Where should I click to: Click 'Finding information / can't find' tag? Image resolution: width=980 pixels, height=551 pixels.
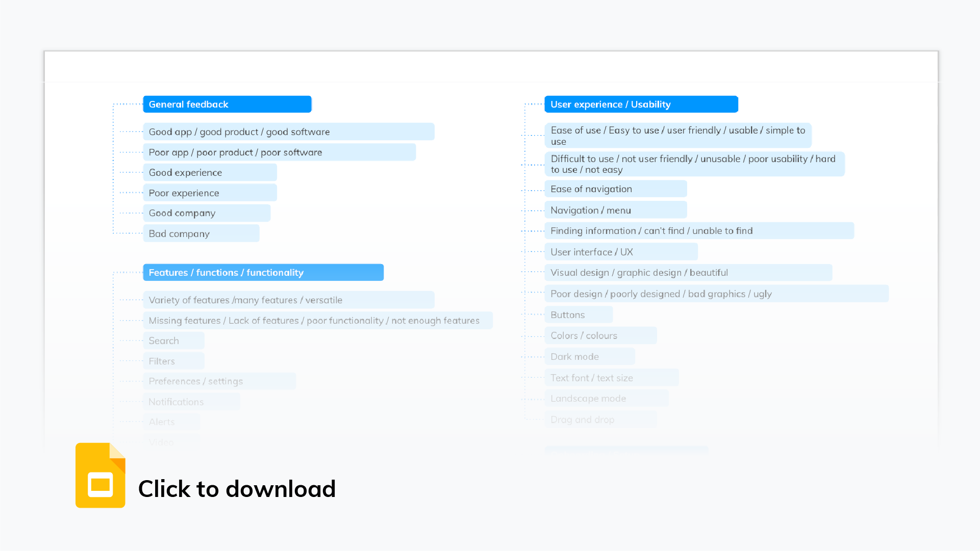point(699,231)
